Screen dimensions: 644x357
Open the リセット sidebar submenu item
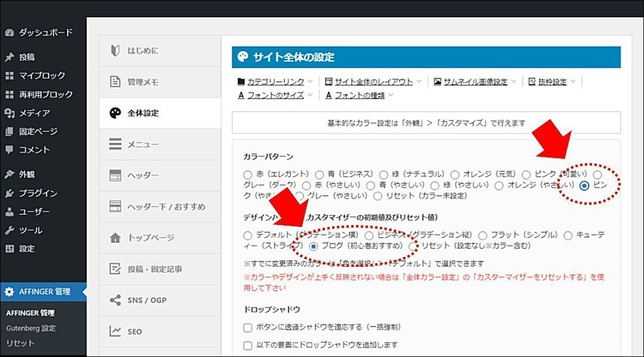tap(20, 343)
